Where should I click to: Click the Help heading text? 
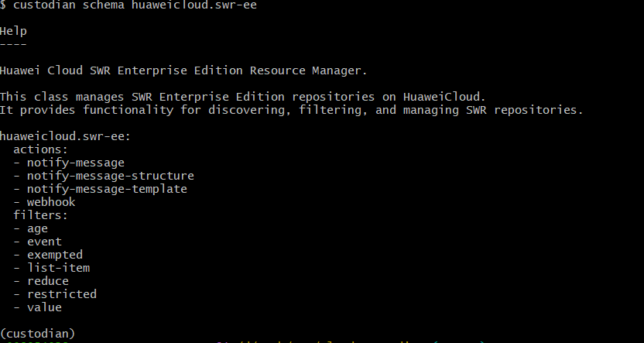[x=13, y=31]
